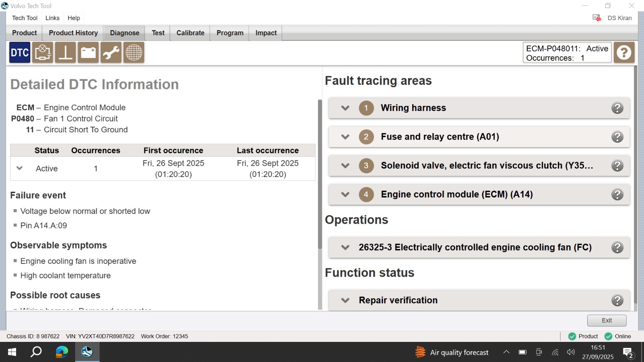Expand the Active status row chevron
Viewport: 644px width, 362px height.
point(19,169)
